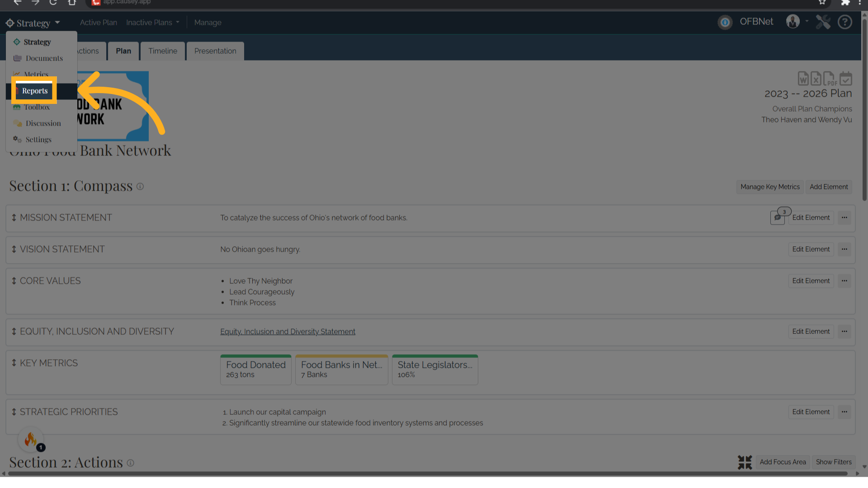Click Add Focus Area button
This screenshot has width=868, height=488.
point(783,462)
